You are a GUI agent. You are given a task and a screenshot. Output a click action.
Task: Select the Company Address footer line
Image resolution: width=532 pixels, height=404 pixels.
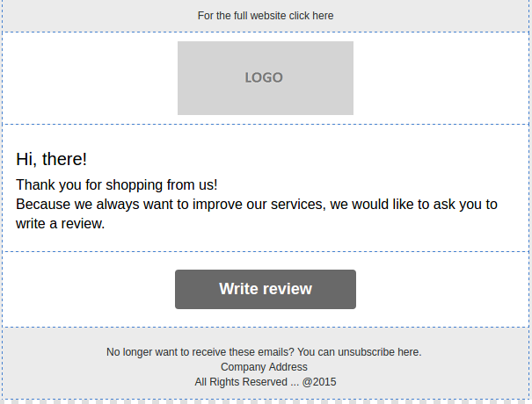(264, 367)
